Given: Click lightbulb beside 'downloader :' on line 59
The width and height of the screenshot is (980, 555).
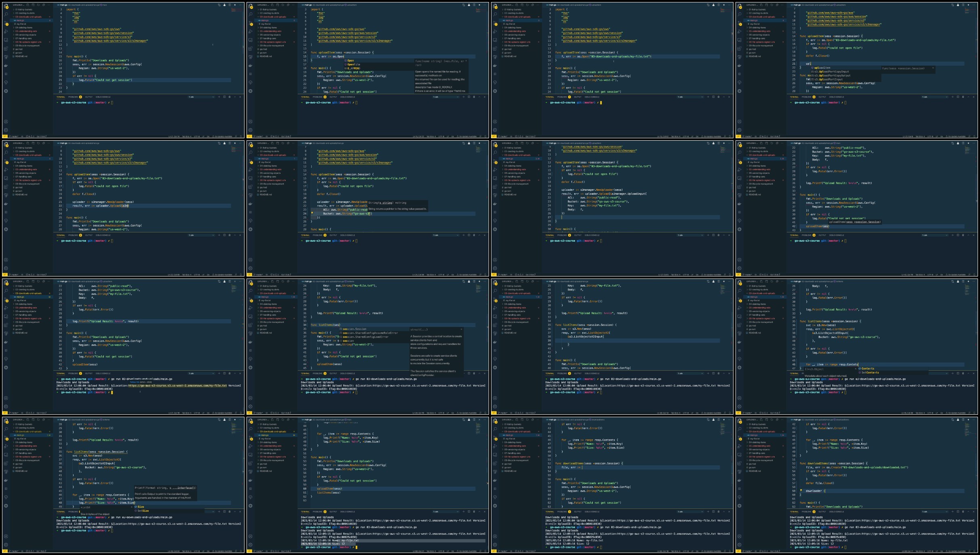Looking at the screenshot, I should click(x=801, y=490).
